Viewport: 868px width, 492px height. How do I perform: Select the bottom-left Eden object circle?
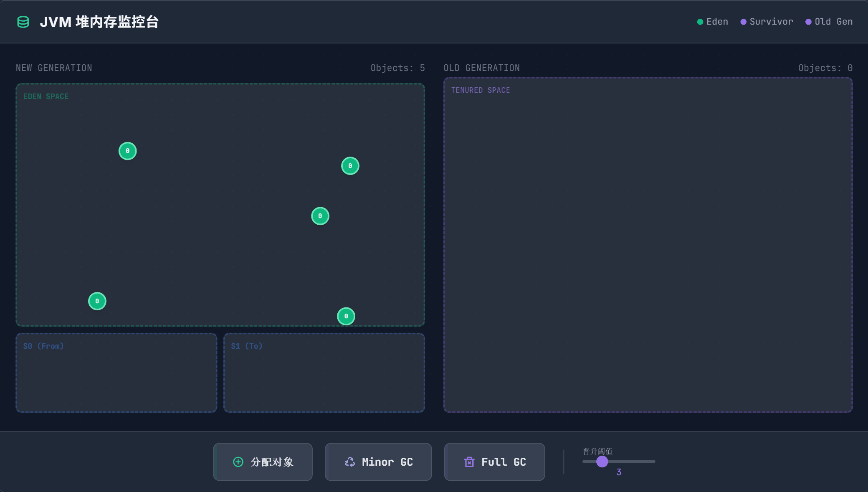click(x=97, y=301)
